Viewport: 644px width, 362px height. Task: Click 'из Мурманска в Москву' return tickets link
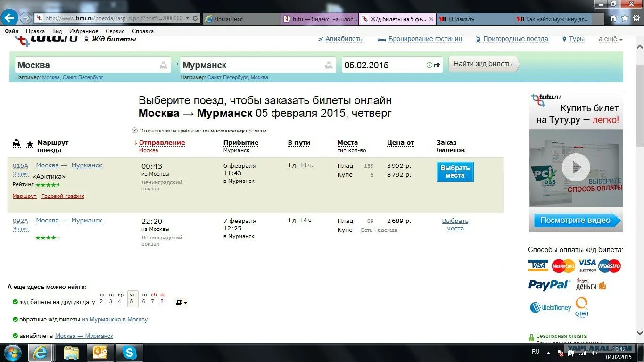tap(115, 320)
